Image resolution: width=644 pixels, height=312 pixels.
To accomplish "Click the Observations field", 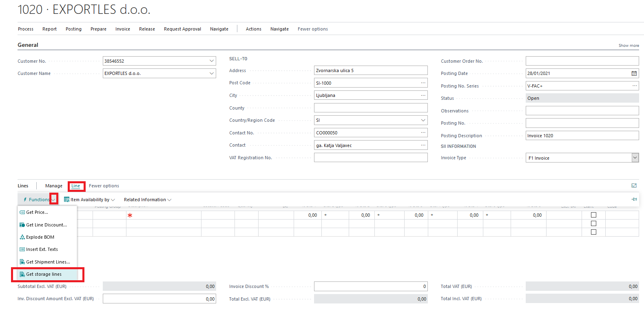I will pos(582,111).
